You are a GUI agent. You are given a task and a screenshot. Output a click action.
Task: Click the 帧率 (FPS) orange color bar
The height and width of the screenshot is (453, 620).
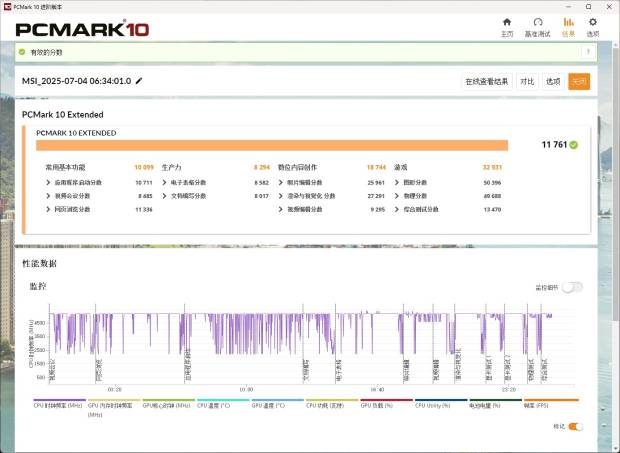click(x=551, y=400)
